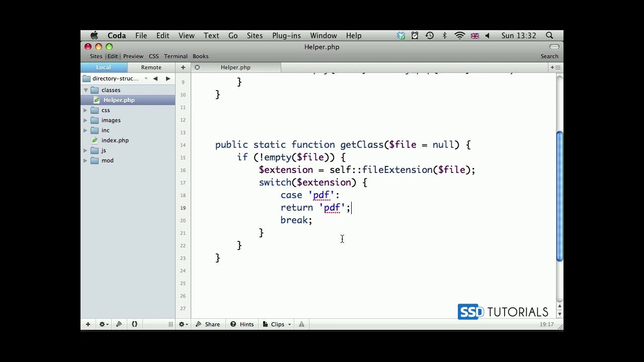The image size is (644, 362).
Task: Select the Local files tab
Action: click(104, 67)
